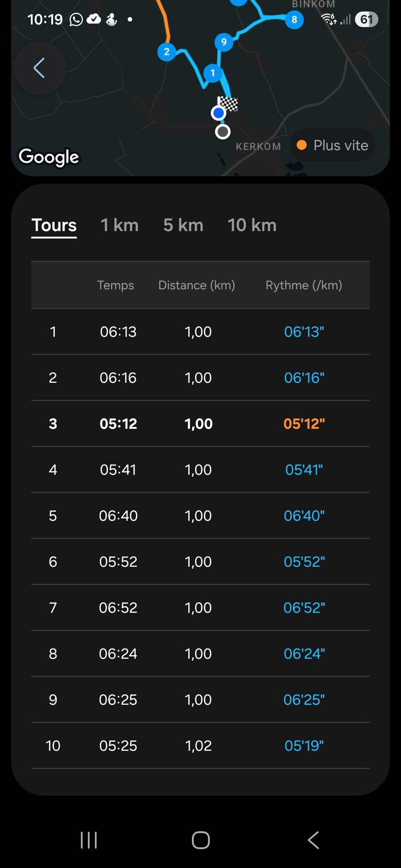This screenshot has width=401, height=868.
Task: Tap the checkered finish flag icon
Action: click(x=228, y=103)
